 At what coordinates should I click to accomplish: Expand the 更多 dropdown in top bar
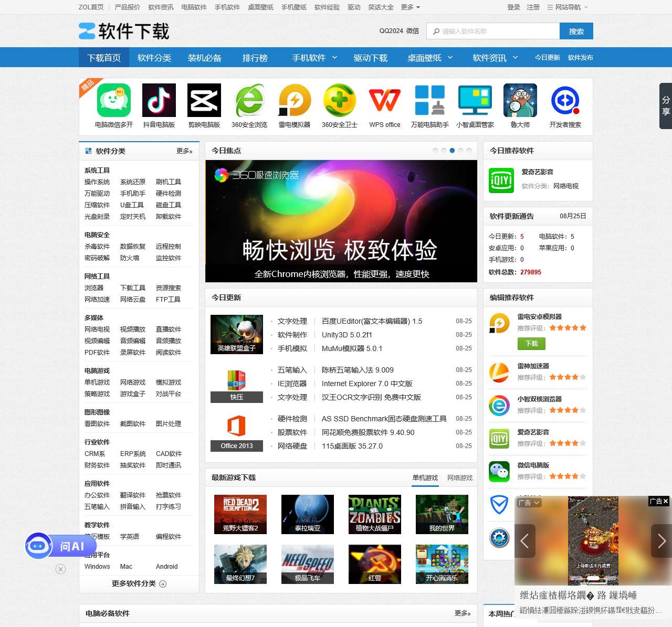pyautogui.click(x=411, y=7)
